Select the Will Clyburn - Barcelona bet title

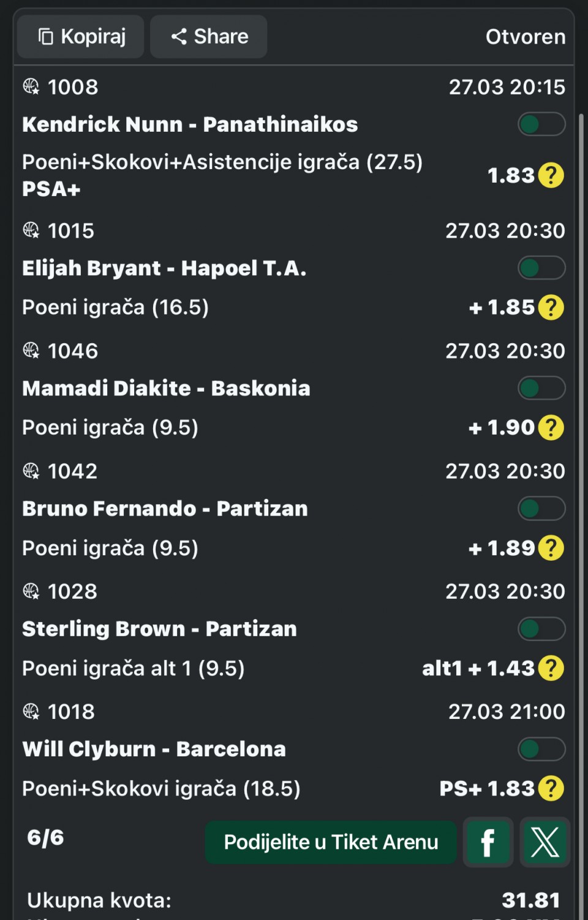coord(154,749)
